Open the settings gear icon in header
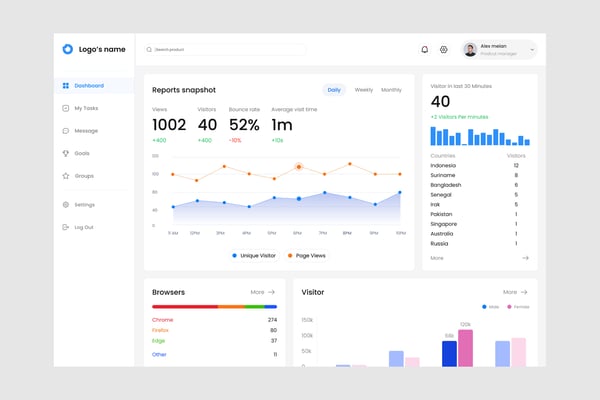Image resolution: width=600 pixels, height=400 pixels. coord(443,49)
